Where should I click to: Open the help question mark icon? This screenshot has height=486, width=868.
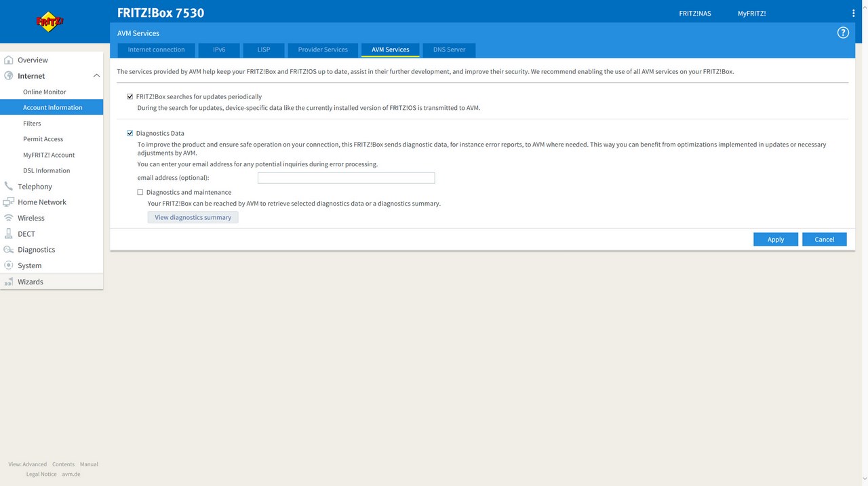point(843,33)
